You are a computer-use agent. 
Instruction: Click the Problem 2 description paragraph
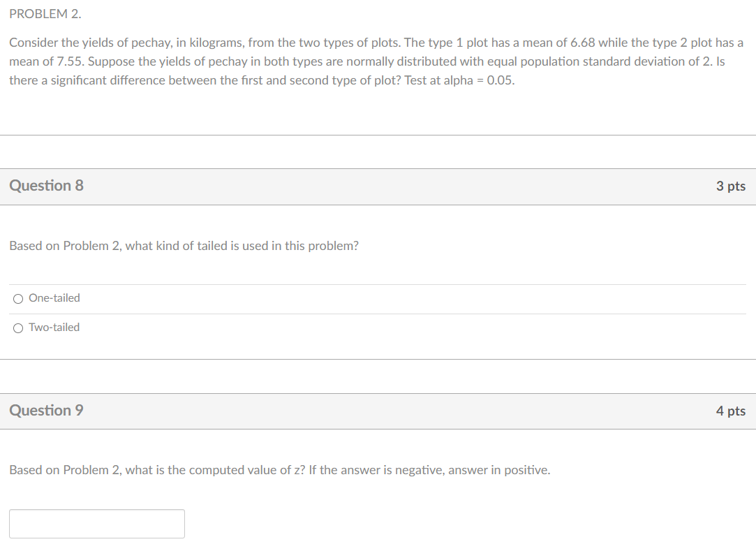(377, 61)
